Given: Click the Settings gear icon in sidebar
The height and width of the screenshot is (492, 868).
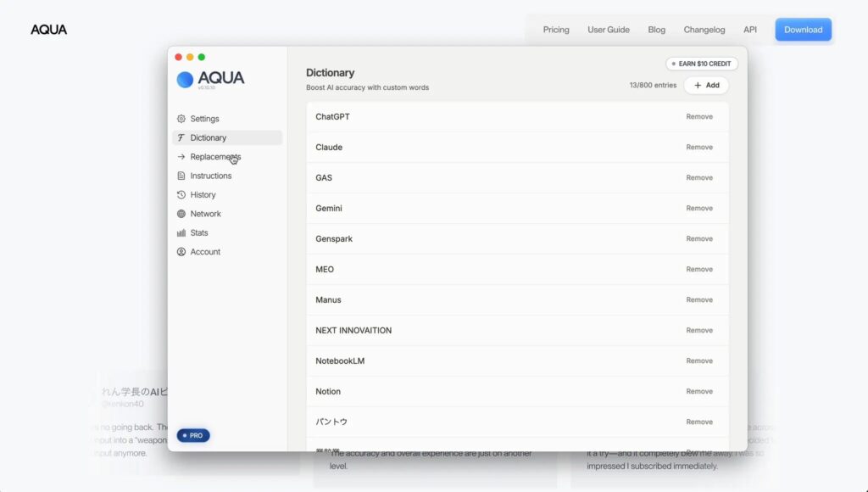Looking at the screenshot, I should (x=181, y=119).
